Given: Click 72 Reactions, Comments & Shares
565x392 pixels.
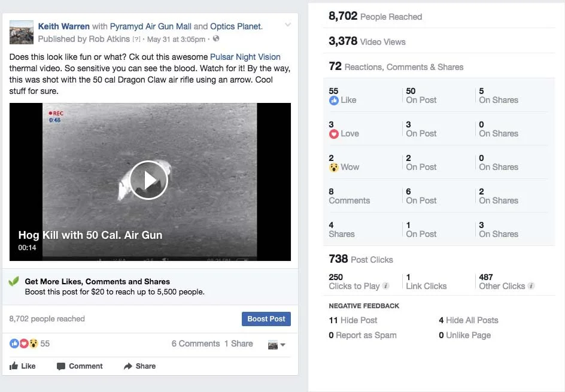Looking at the screenshot, I should point(396,66).
